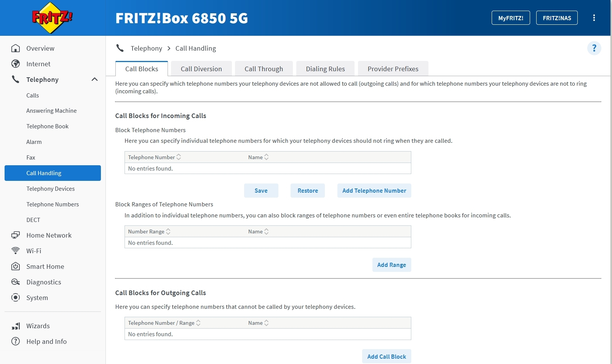The width and height of the screenshot is (612, 364).
Task: Click the Diagnostics icon
Action: point(16,282)
